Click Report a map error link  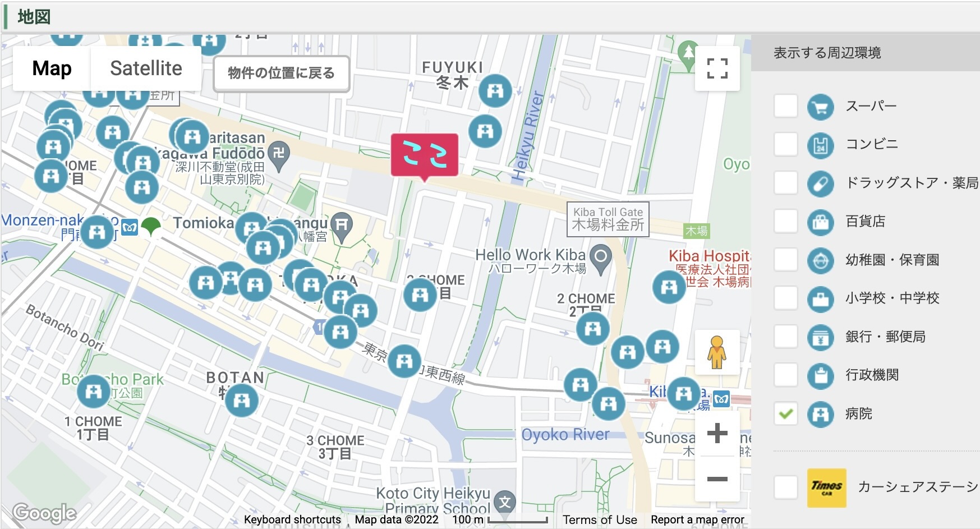[697, 520]
